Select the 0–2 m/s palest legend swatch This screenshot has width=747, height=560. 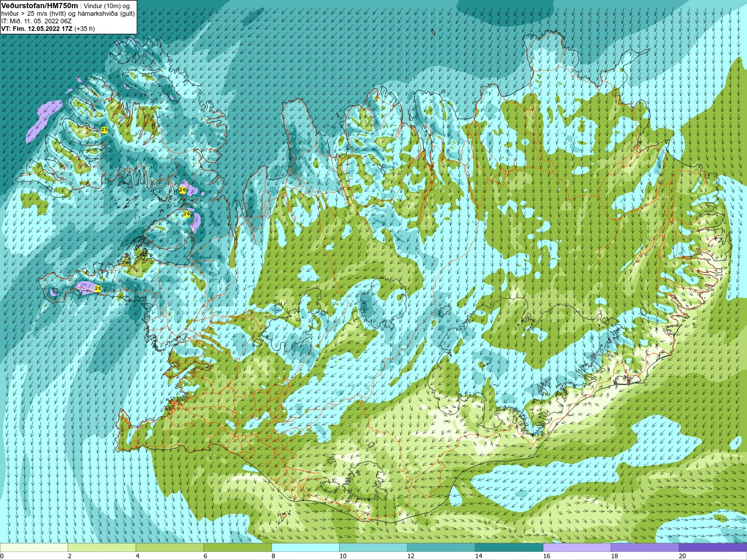click(x=34, y=548)
